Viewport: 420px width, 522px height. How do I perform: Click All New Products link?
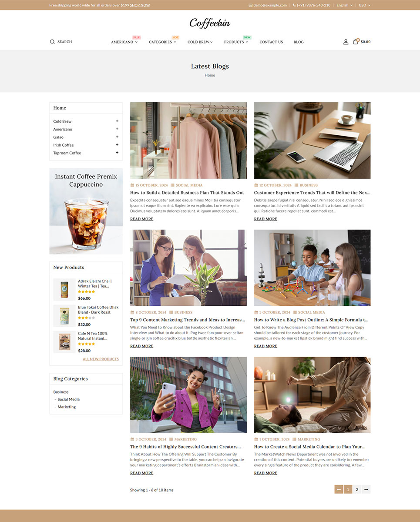[101, 359]
